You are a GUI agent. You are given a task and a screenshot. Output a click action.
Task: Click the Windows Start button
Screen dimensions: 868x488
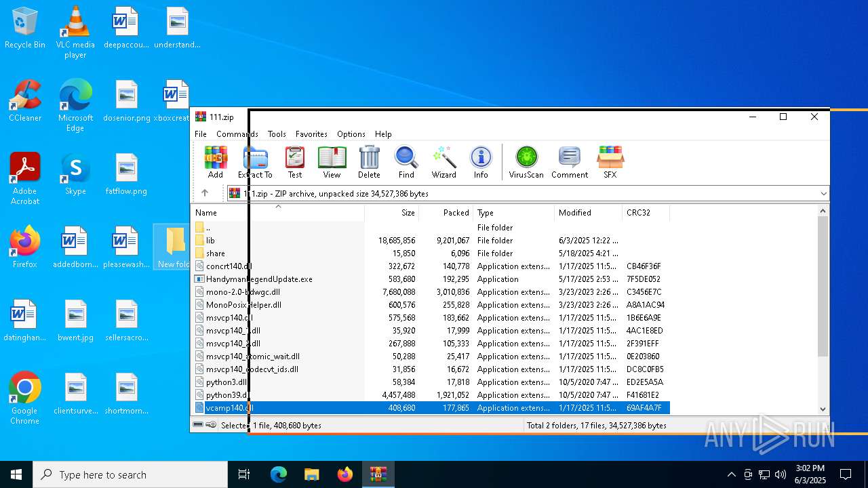(16, 474)
